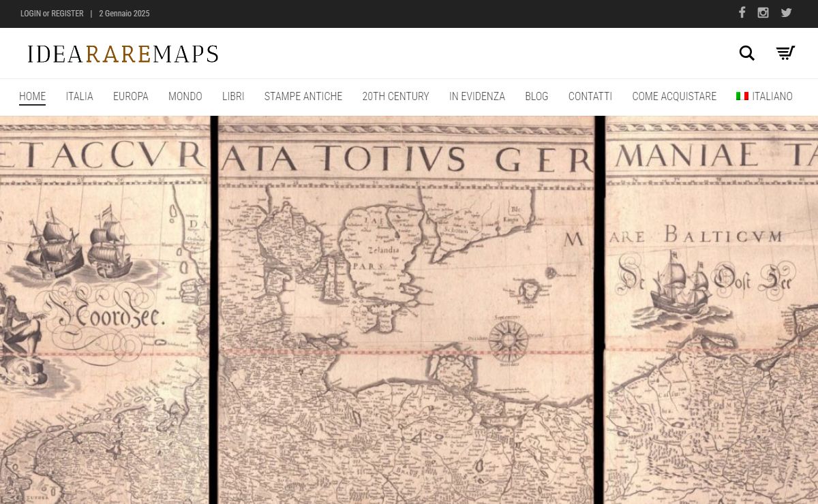Open the search magnifier icon
This screenshot has height=504, width=818.
click(x=747, y=53)
